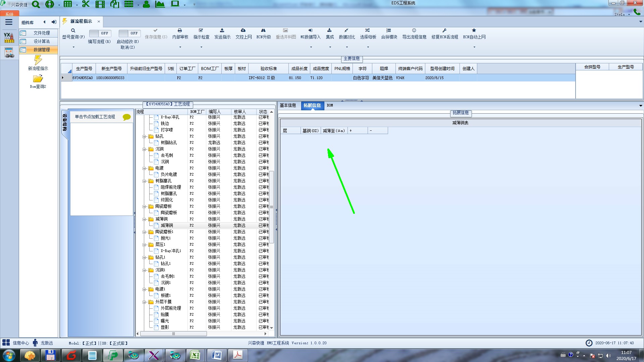Click the 文控上网 cloud icon
Viewport: 644px width, 362px height.
(243, 31)
